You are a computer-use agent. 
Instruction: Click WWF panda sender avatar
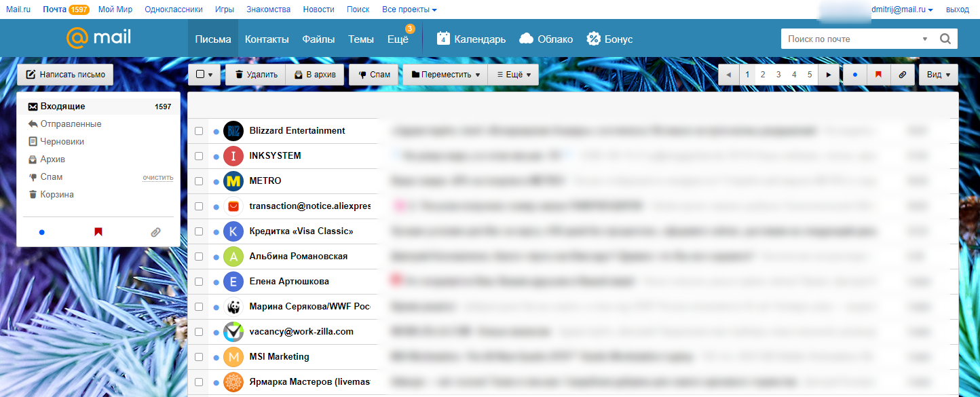tap(233, 307)
